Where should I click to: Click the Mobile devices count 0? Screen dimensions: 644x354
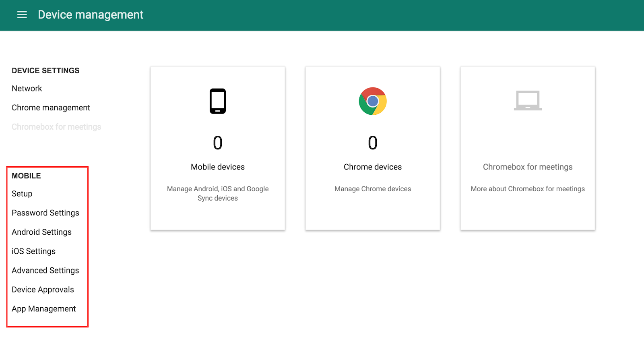(218, 143)
